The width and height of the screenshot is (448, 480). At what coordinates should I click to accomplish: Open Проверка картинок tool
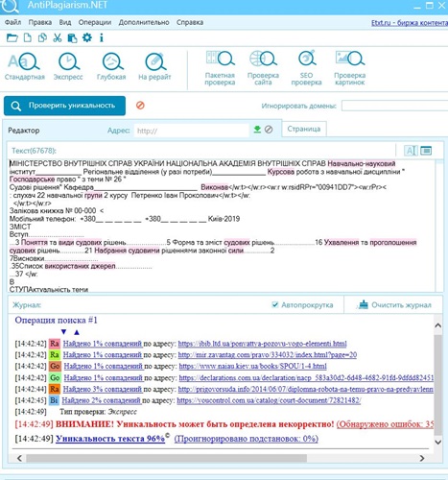pos(350,68)
